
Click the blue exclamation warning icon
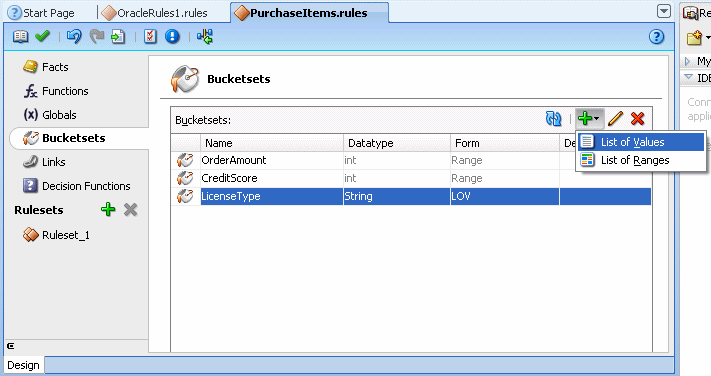[172, 36]
